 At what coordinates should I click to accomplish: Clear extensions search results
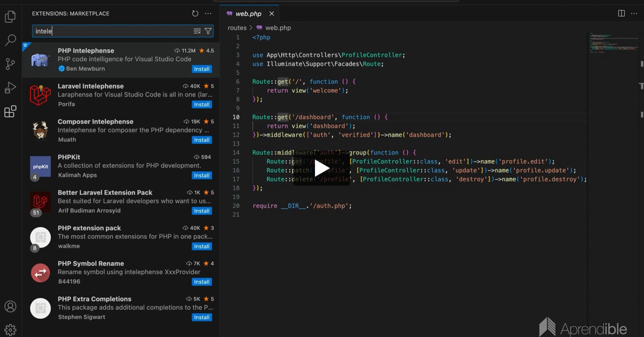197,31
